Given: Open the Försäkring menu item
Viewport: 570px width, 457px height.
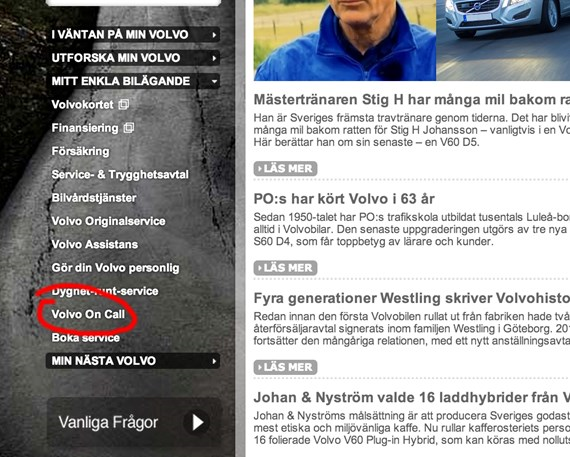Looking at the screenshot, I should (x=80, y=151).
